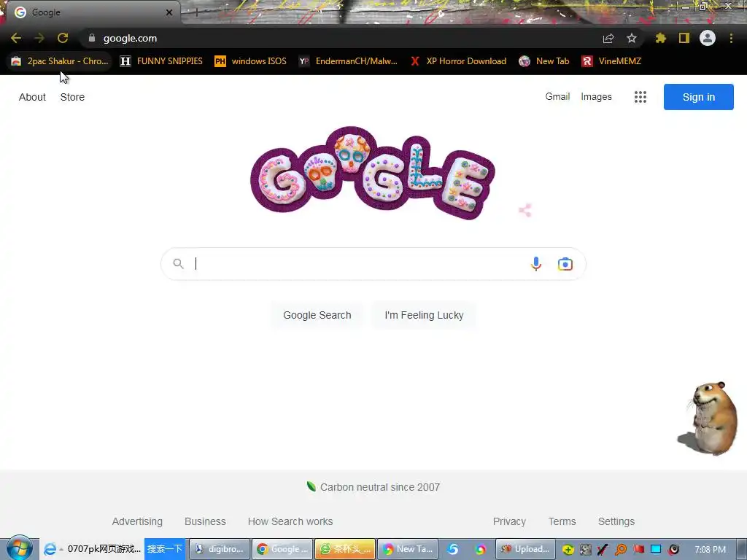The image size is (747, 560).
Task: Open the Settings footer menu
Action: [x=616, y=521]
